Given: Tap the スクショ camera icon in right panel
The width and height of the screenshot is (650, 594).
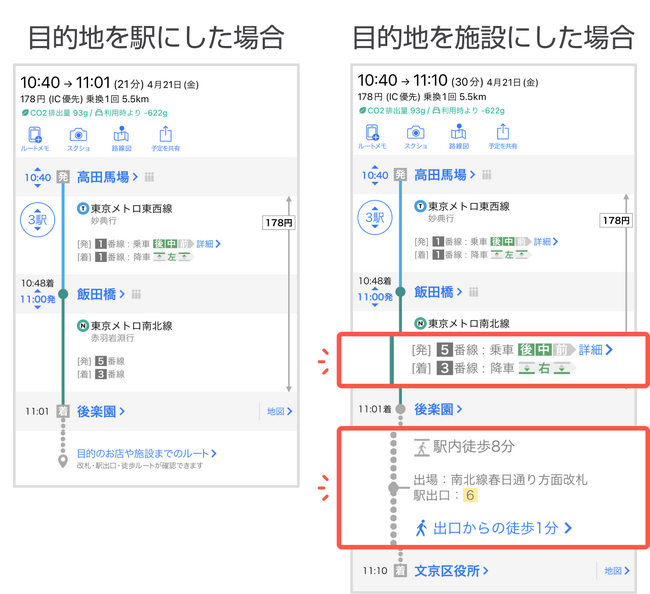Looking at the screenshot, I should click(x=415, y=136).
